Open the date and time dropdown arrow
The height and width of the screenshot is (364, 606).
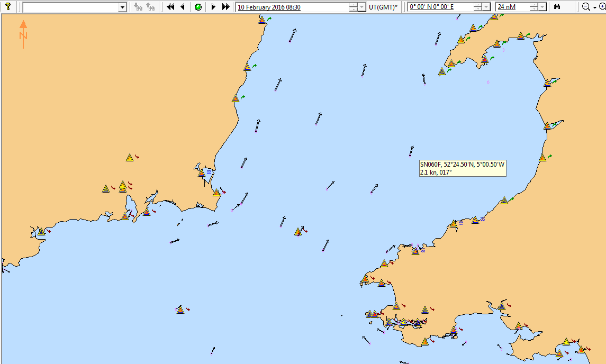[x=361, y=7]
